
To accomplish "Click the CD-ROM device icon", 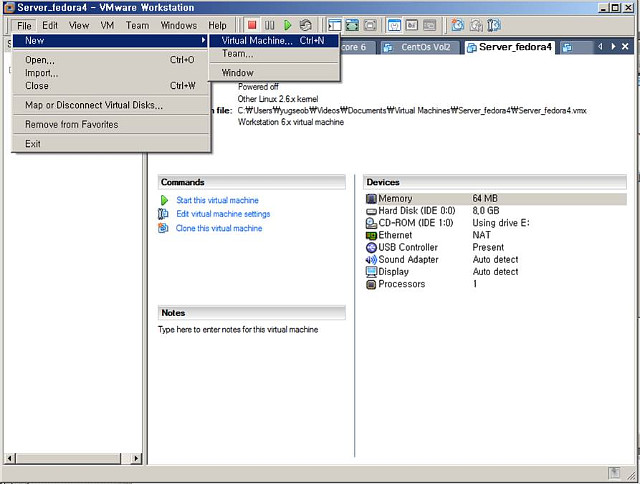I will coord(371,223).
